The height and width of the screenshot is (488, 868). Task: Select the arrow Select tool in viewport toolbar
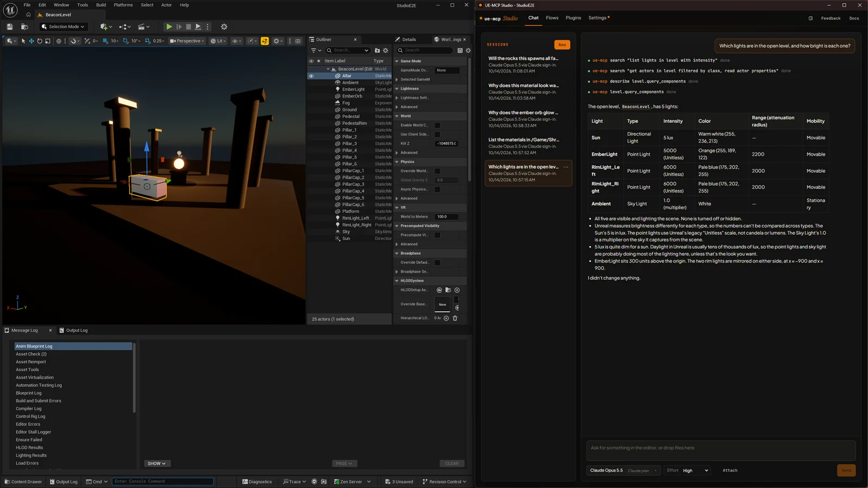[23, 41]
